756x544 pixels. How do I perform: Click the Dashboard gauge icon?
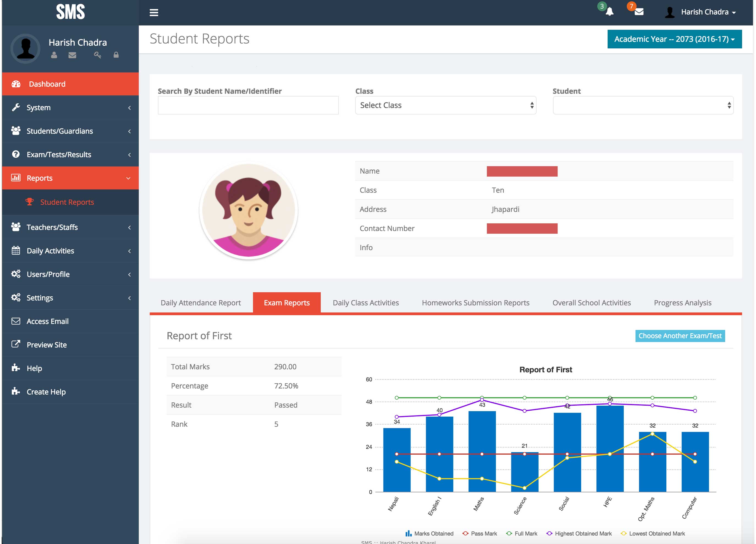pyautogui.click(x=16, y=84)
